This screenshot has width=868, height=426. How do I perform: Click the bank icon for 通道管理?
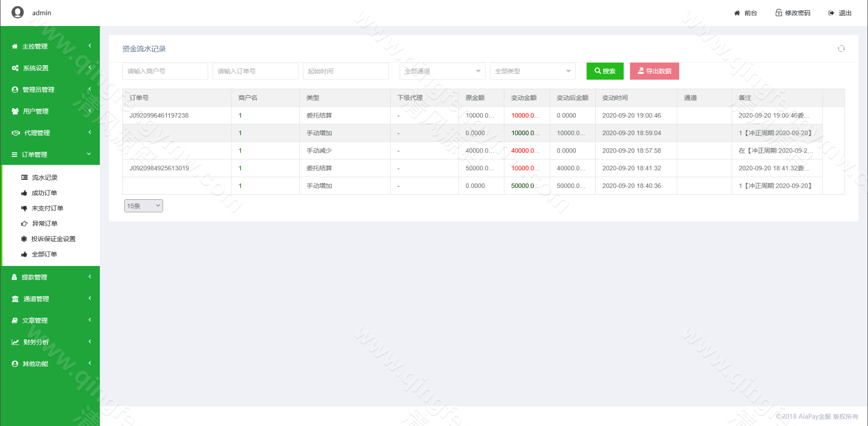(x=15, y=299)
